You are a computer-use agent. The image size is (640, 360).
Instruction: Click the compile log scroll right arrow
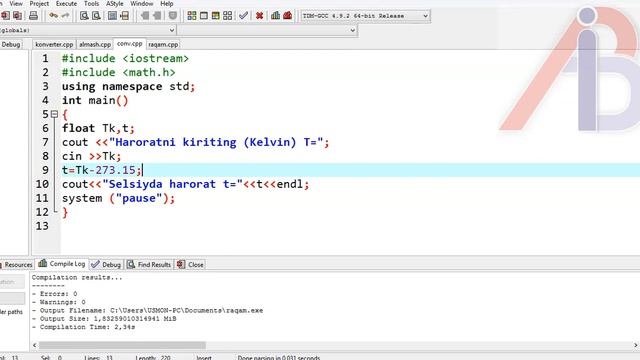[x=636, y=345]
